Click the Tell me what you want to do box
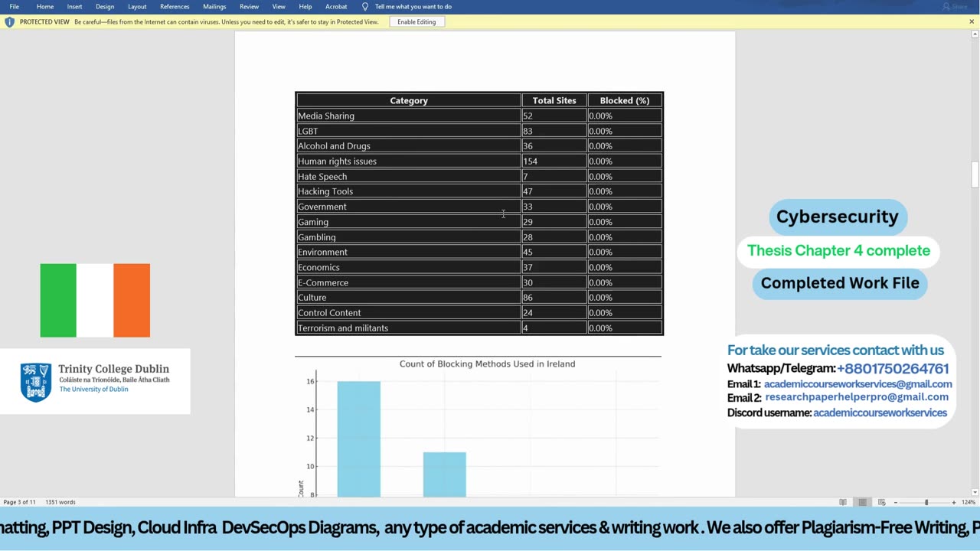Image resolution: width=980 pixels, height=551 pixels. 413,6
